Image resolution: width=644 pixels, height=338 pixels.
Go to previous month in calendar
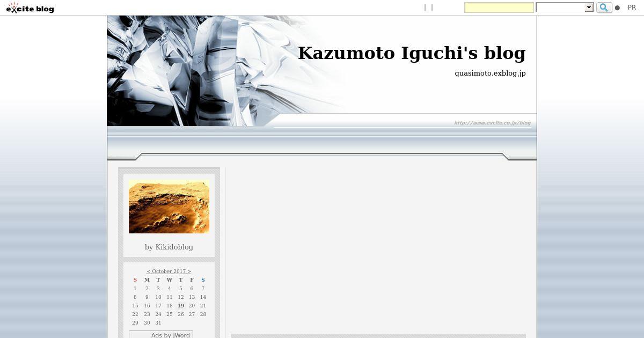(x=149, y=271)
